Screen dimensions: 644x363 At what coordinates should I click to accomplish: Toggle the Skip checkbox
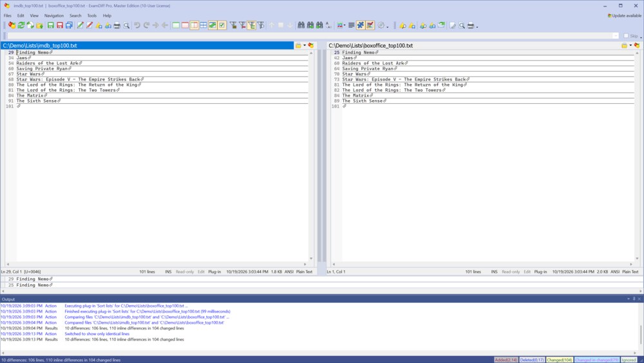click(626, 35)
